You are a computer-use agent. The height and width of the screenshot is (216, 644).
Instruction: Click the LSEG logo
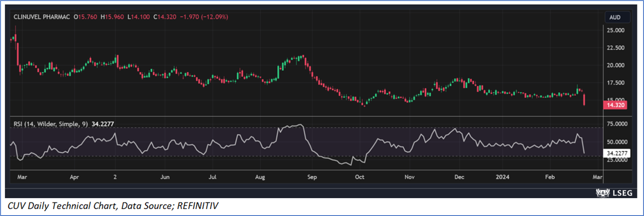click(x=614, y=193)
